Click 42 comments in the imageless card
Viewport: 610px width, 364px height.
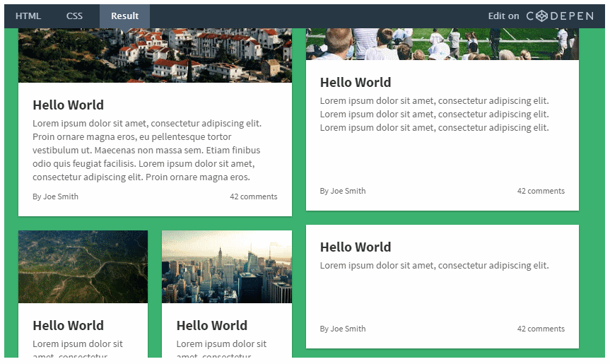click(x=541, y=329)
